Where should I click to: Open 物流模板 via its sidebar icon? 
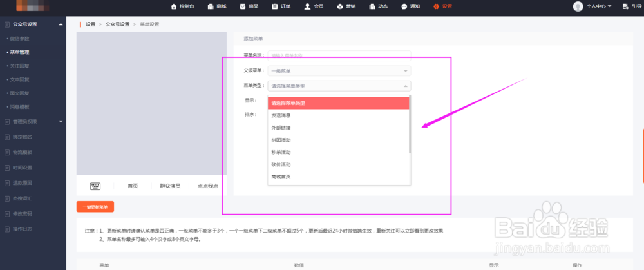[7, 152]
